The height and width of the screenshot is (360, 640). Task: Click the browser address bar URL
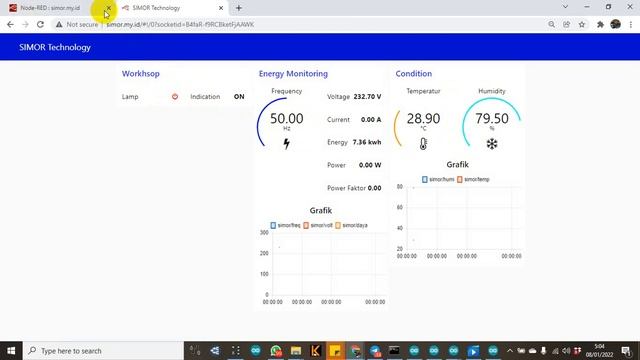(x=180, y=24)
